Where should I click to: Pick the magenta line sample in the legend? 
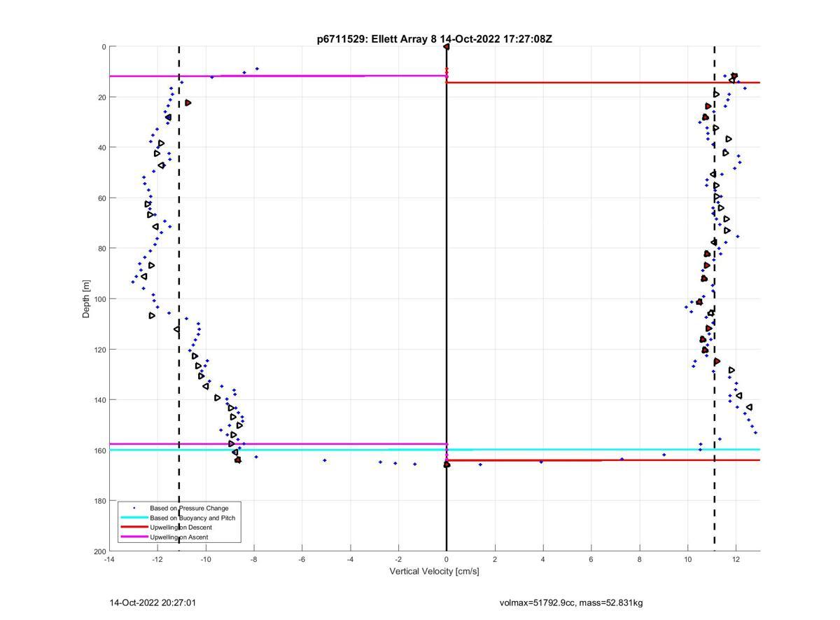pos(134,537)
